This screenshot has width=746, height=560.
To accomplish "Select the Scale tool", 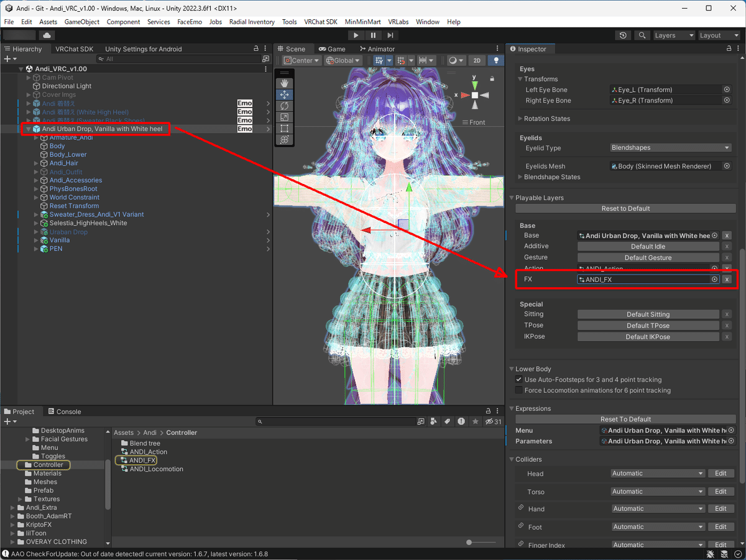I will (x=284, y=118).
